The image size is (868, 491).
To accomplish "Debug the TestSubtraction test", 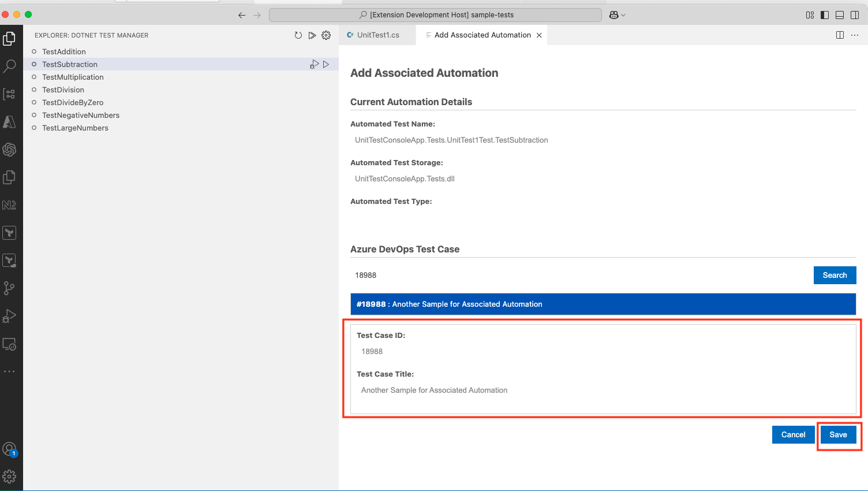I will [314, 64].
